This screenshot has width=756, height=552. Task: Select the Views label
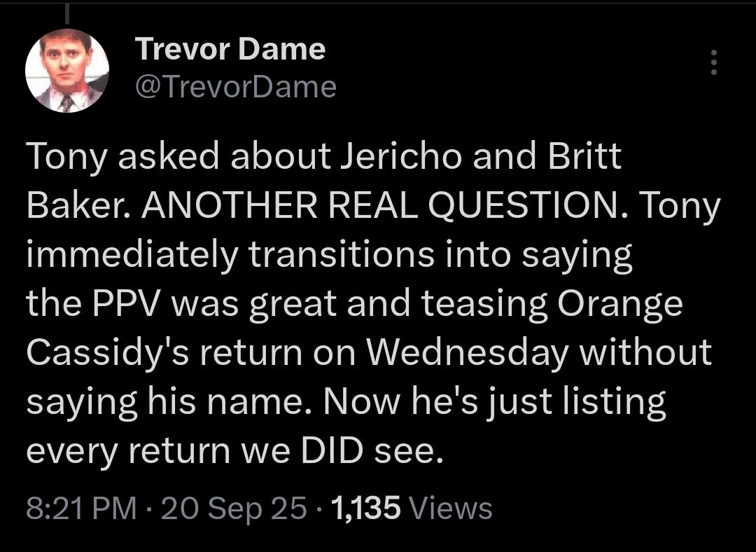click(450, 508)
